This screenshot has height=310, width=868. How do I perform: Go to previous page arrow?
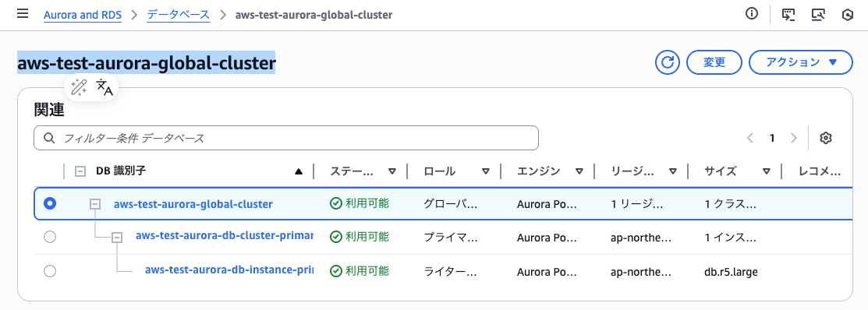[751, 138]
